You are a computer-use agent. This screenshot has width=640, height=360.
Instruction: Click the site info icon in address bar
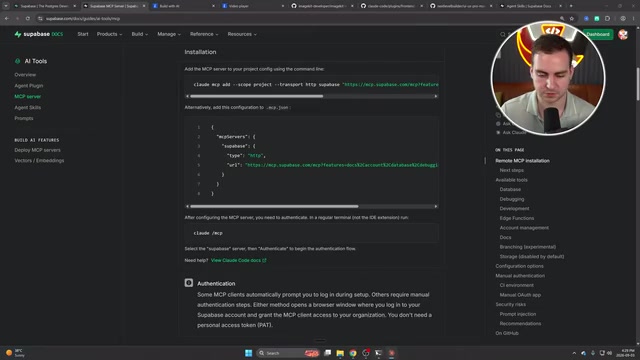(40, 18)
